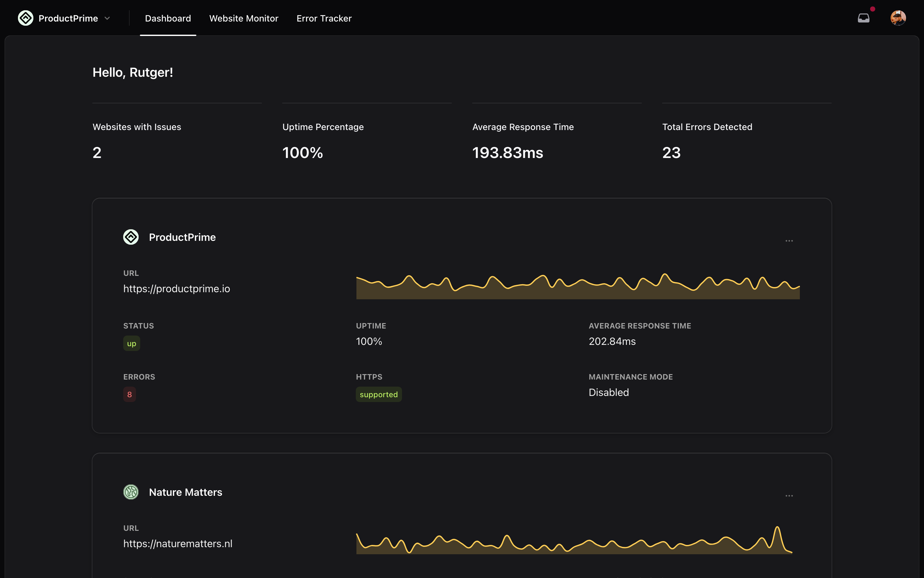Click the 'Uptime Percentage' label
Image resolution: width=924 pixels, height=578 pixels.
point(323,127)
